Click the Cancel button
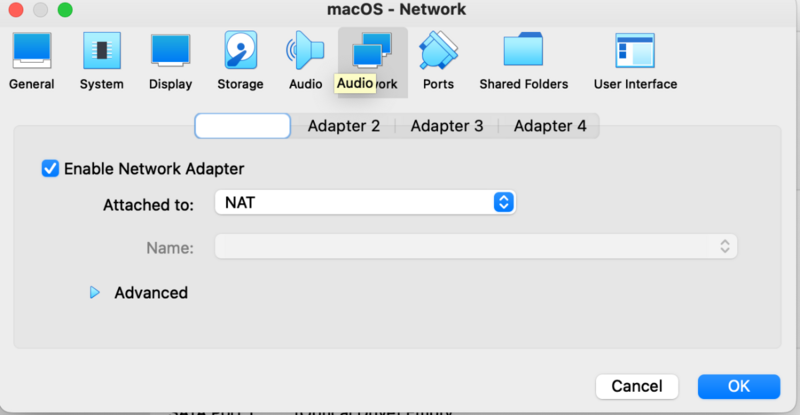This screenshot has height=415, width=800. click(x=637, y=386)
